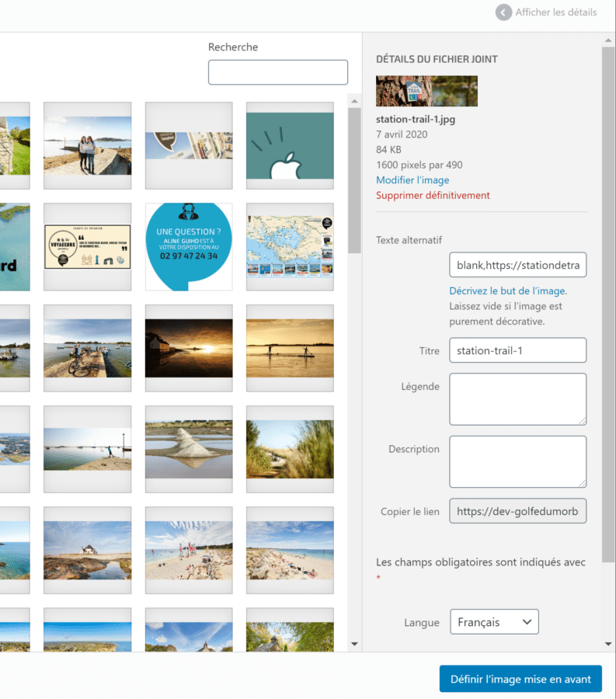This screenshot has height=699, width=616.
Task: Select the blue 'Une question ?' circle thumbnail
Action: [x=189, y=247]
